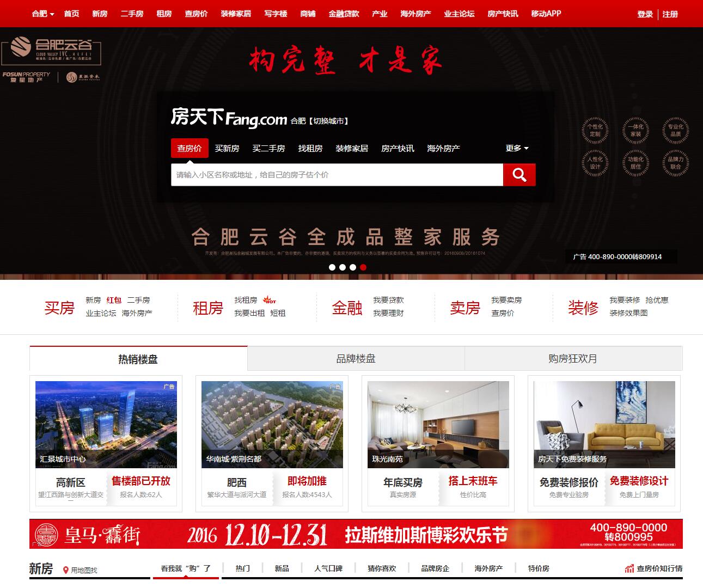The image size is (703, 588).
Task: Expand the 更多 dropdown in search tabs
Action: click(517, 148)
